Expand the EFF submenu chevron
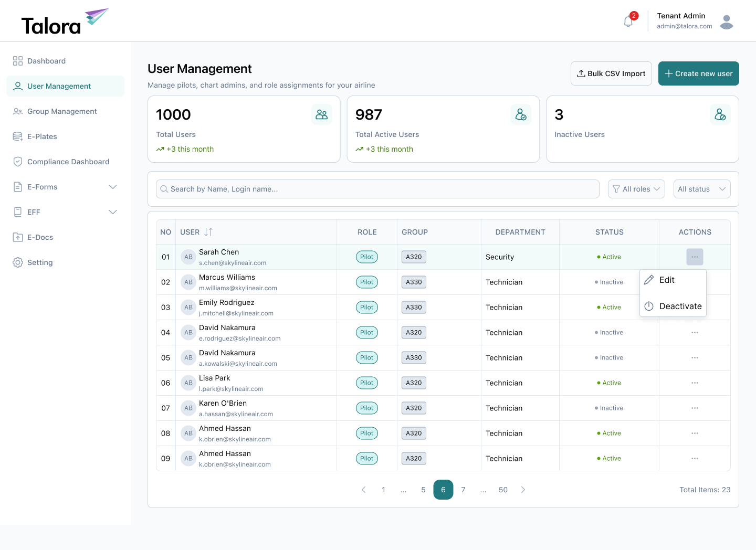 pyautogui.click(x=112, y=212)
